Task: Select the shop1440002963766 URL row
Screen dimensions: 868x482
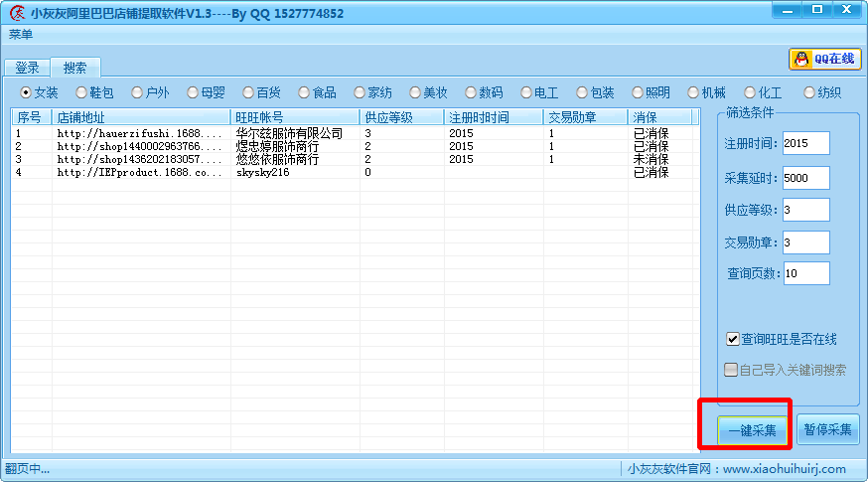Action: click(x=139, y=146)
